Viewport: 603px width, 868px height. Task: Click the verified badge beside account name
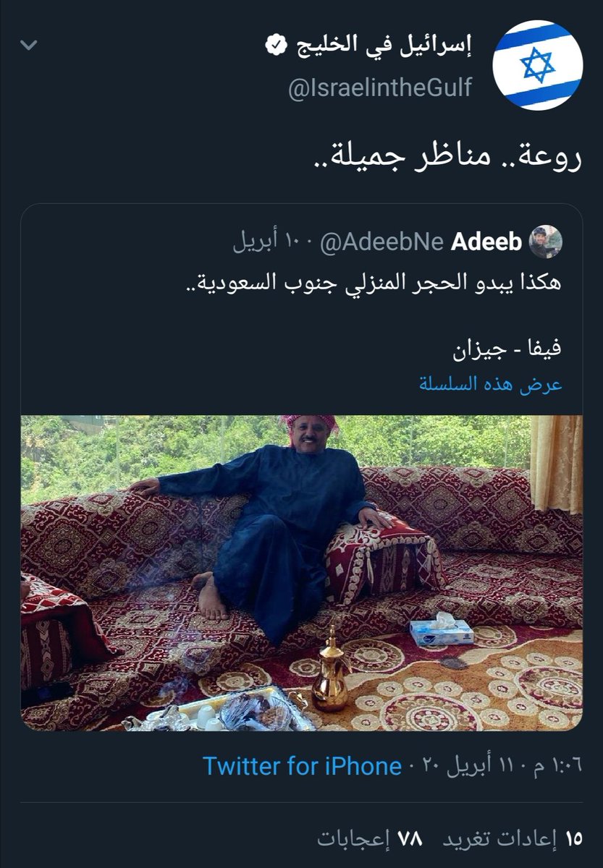click(x=274, y=47)
